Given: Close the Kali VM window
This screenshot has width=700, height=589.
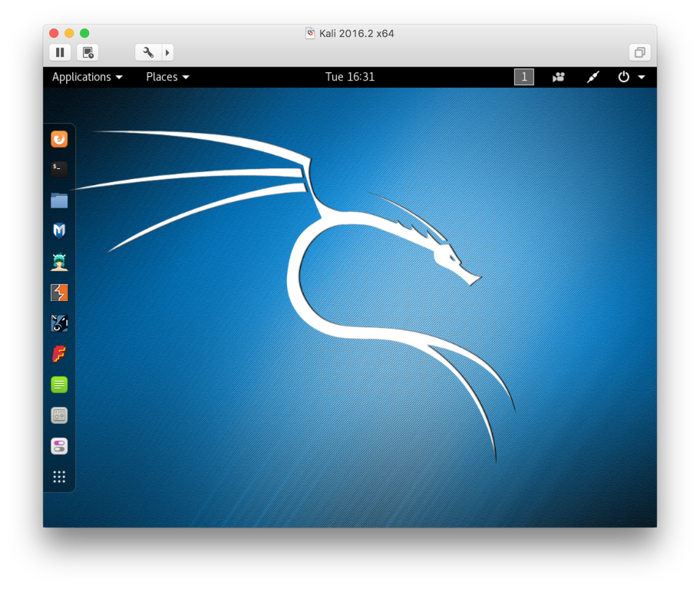Looking at the screenshot, I should (x=54, y=33).
